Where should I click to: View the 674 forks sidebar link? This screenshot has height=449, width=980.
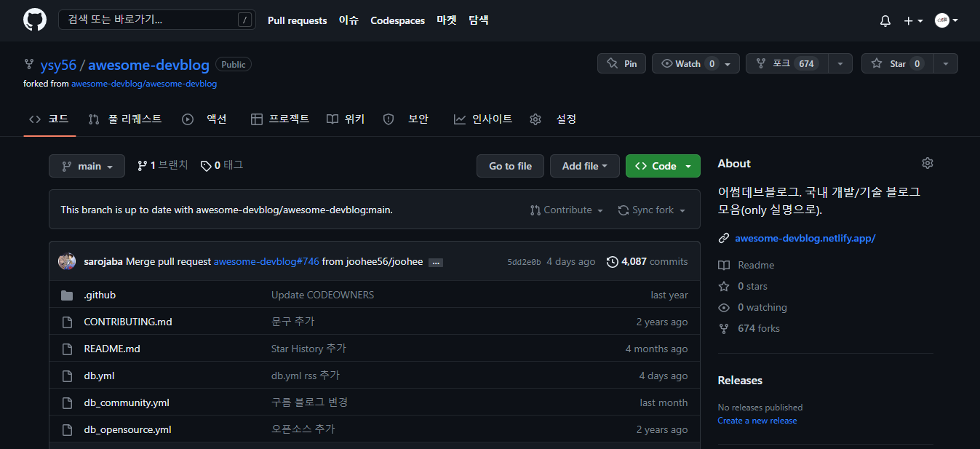749,329
